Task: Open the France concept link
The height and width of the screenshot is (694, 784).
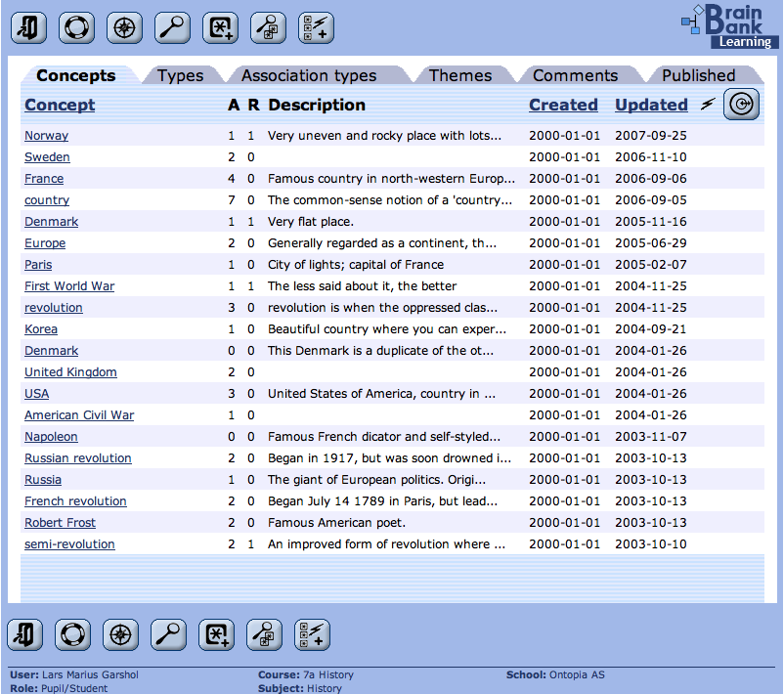Action: 44,179
